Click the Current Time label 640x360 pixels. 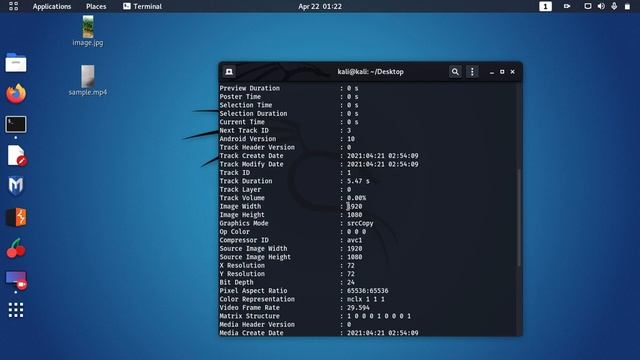(x=242, y=122)
